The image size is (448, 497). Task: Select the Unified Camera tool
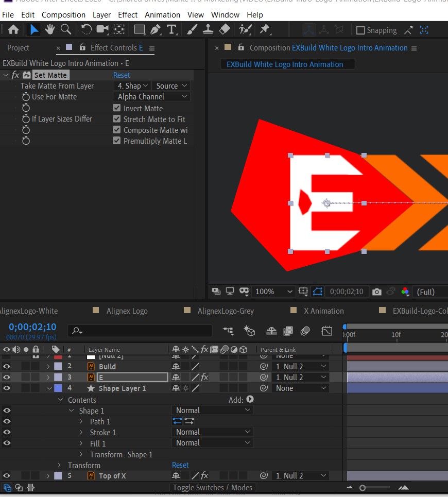pos(102,30)
